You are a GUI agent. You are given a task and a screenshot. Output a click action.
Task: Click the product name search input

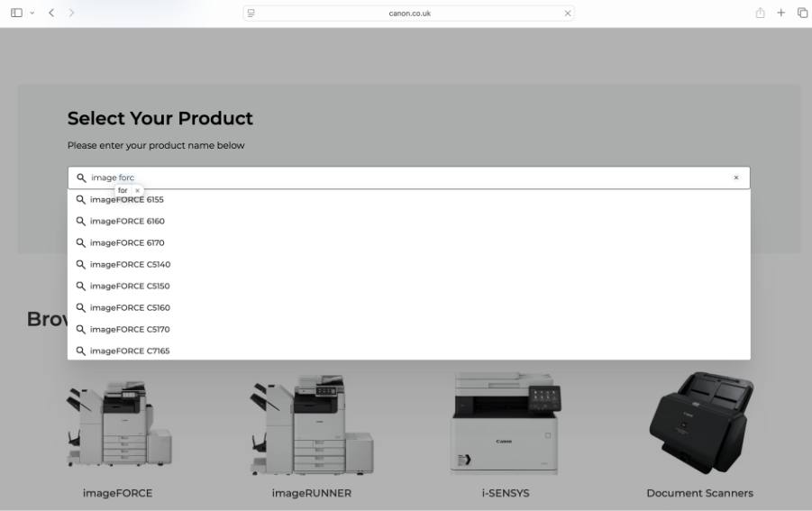406,178
